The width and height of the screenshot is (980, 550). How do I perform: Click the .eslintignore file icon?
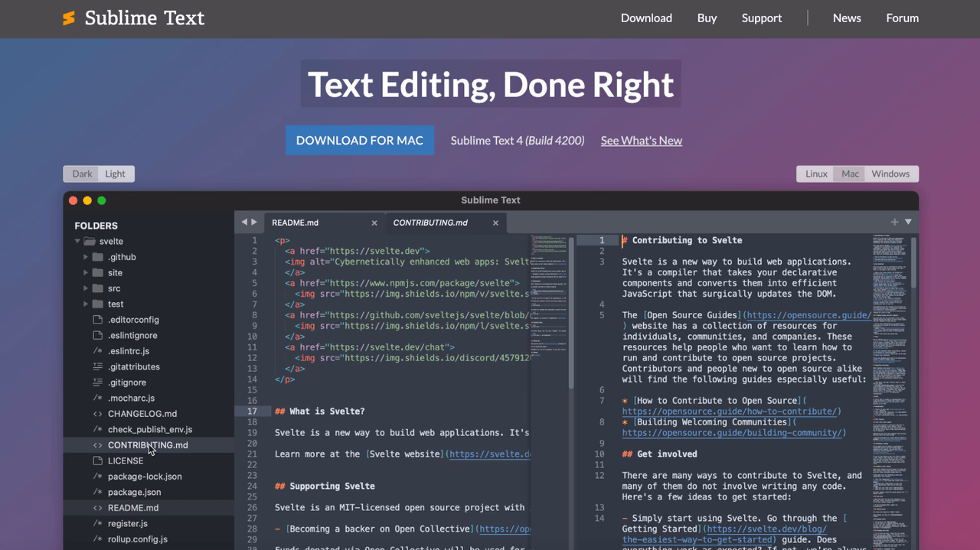tap(97, 335)
